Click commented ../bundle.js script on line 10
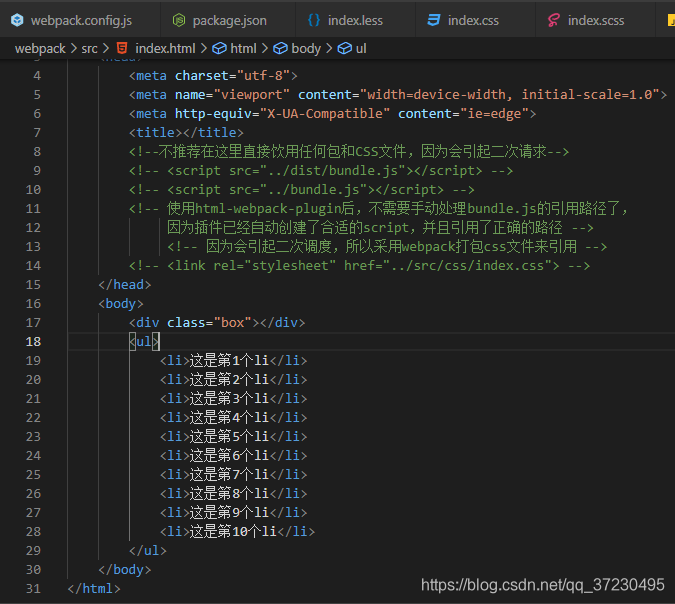The height and width of the screenshot is (604, 675). (x=301, y=189)
